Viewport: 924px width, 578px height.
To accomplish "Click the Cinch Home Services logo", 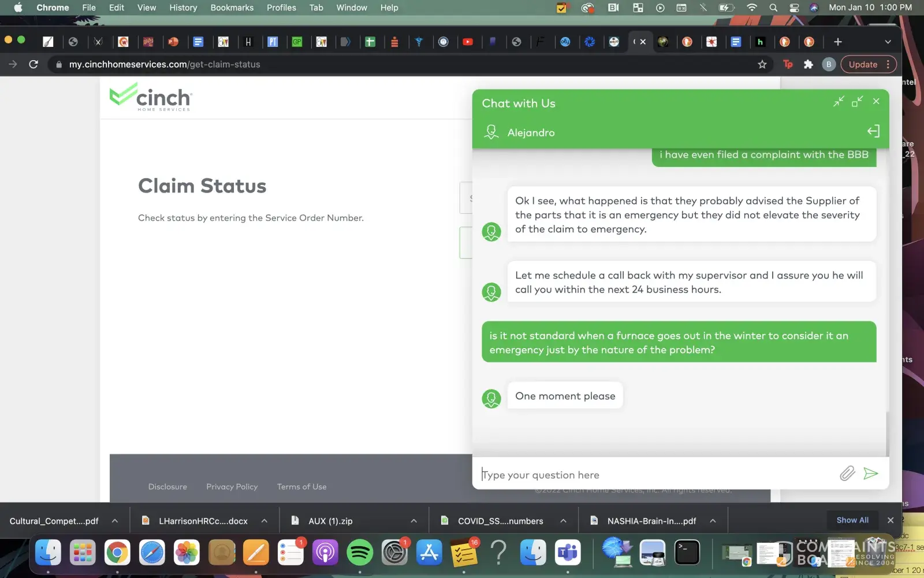I will (x=151, y=97).
